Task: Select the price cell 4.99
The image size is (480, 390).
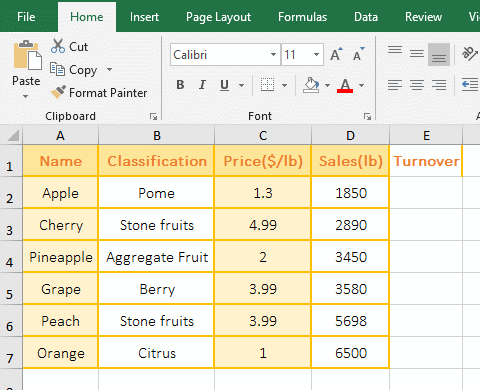Action: click(x=263, y=225)
